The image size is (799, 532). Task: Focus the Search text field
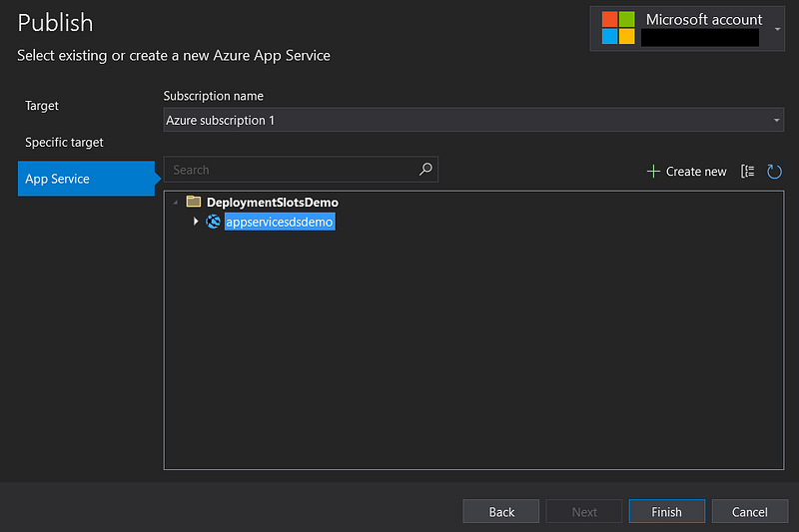290,170
